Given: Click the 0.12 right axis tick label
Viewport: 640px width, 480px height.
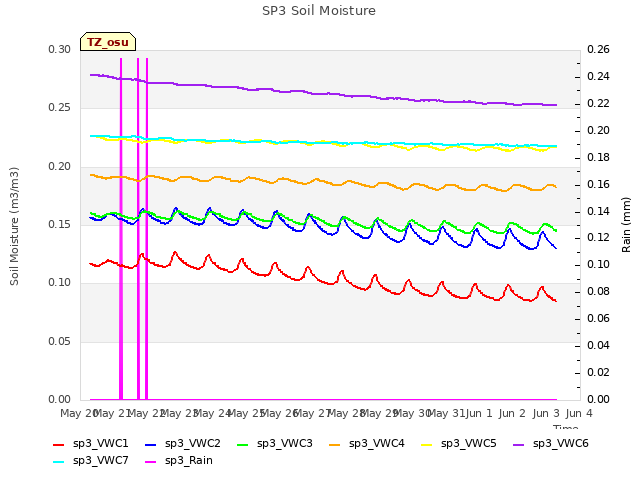Looking at the screenshot, I should pyautogui.click(x=598, y=238).
